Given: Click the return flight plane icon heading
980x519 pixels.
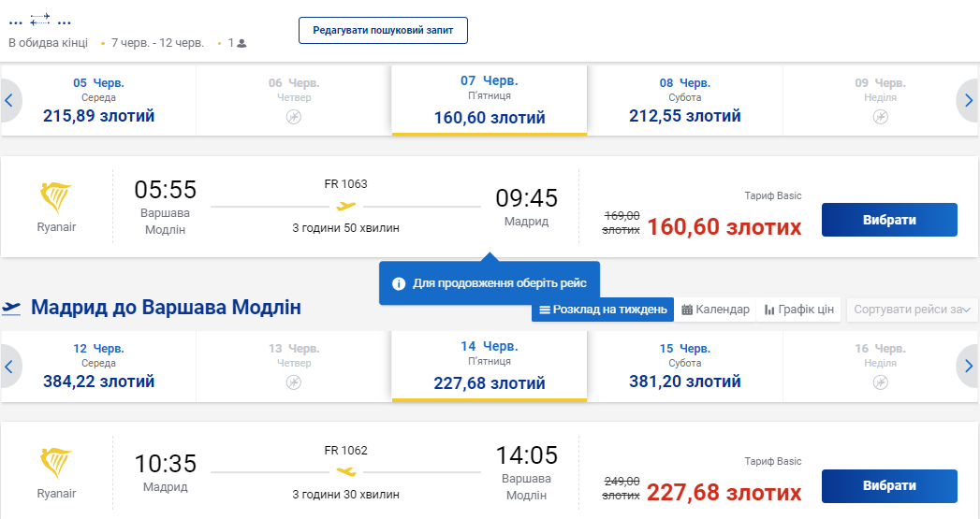Looking at the screenshot, I should (x=12, y=307).
